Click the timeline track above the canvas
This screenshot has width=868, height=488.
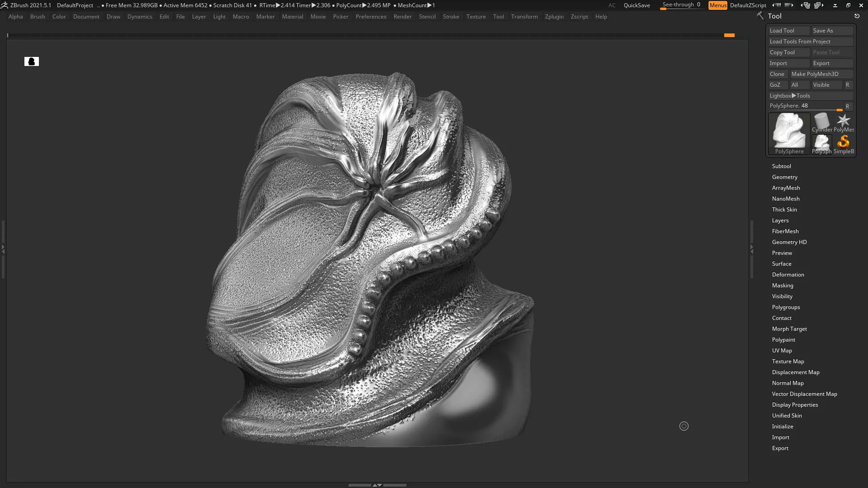pos(371,35)
